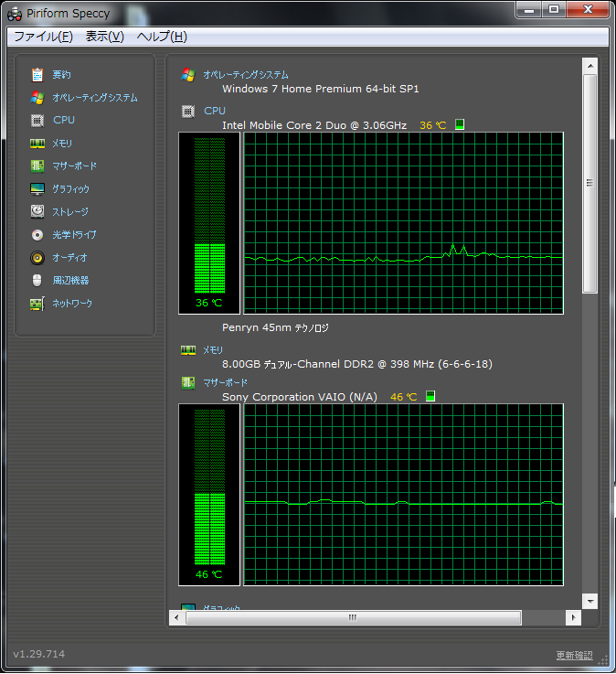Minimize the Piriform Speccy window
Viewport: 616px width, 674px height.
coord(529,9)
